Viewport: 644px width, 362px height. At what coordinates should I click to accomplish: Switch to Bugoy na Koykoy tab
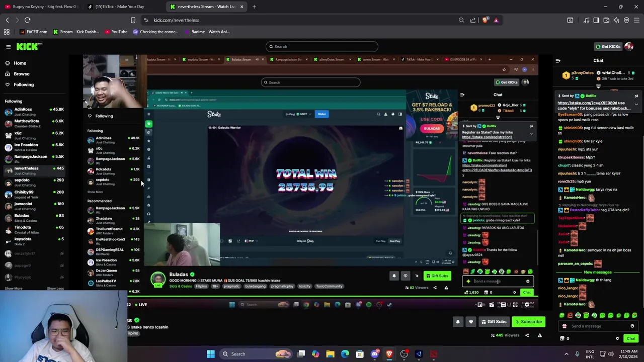click(x=41, y=7)
